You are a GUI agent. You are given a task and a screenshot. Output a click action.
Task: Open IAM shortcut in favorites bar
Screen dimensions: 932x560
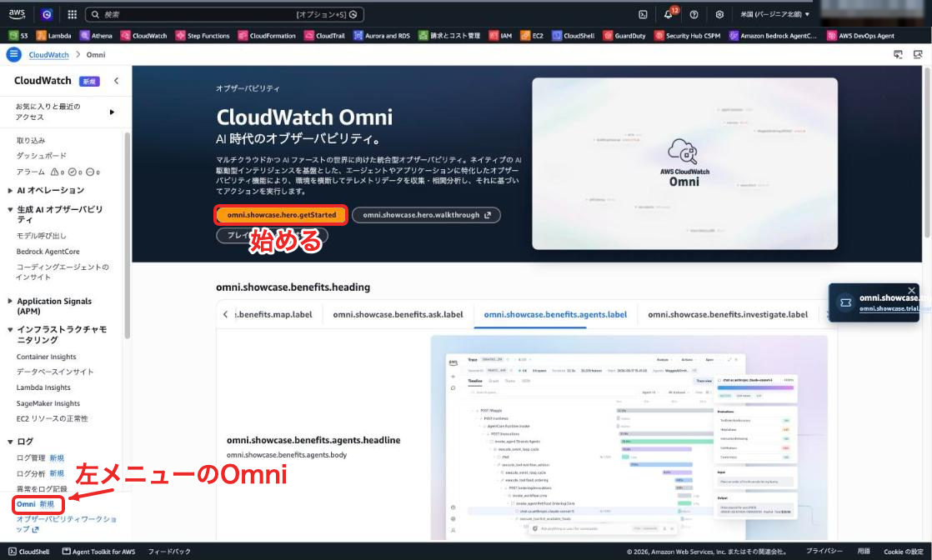coord(500,36)
